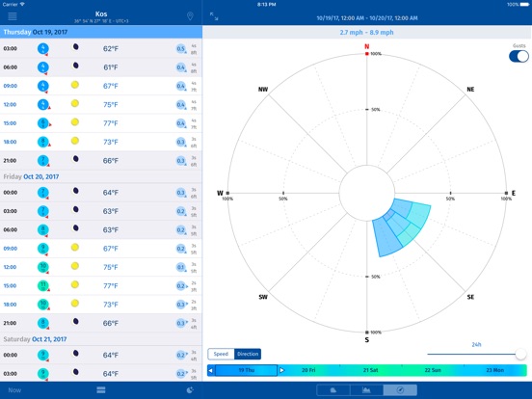Click the left arrow on the timeline
This screenshot has height=399, width=532.
[x=211, y=370]
